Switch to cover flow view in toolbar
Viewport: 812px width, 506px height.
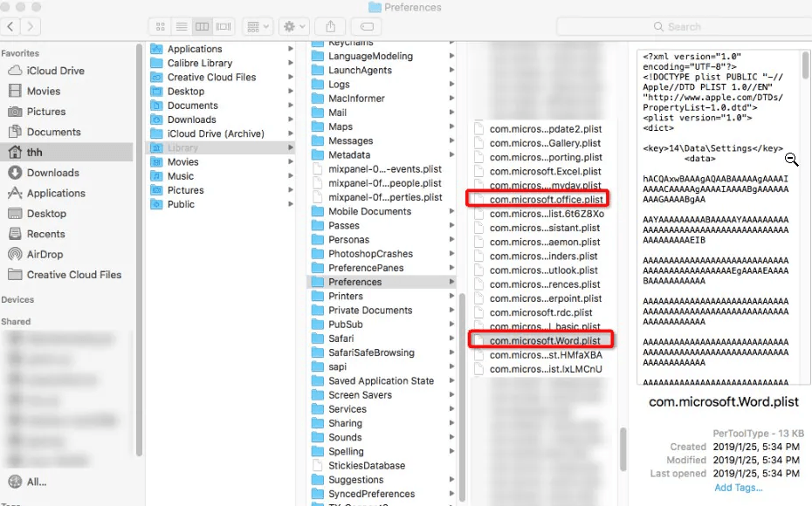[x=224, y=26]
